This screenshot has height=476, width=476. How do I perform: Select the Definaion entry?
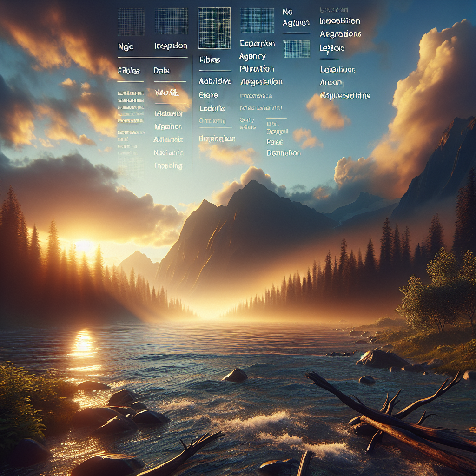(284, 153)
